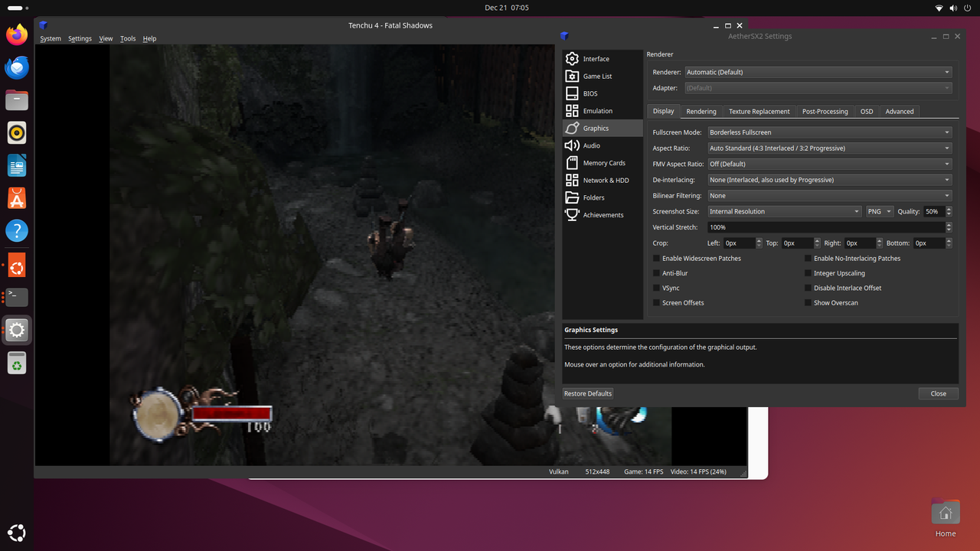Open LibreOffice Writer from the dock
Viewport: 980px width, 551px height.
point(17,165)
